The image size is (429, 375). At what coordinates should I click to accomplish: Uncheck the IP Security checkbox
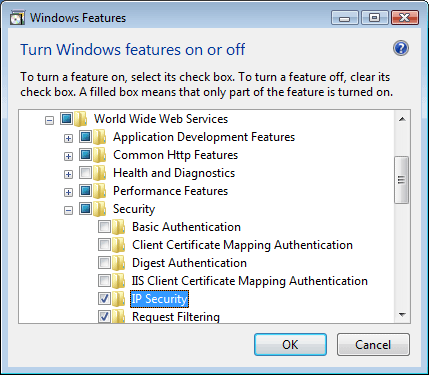(104, 299)
